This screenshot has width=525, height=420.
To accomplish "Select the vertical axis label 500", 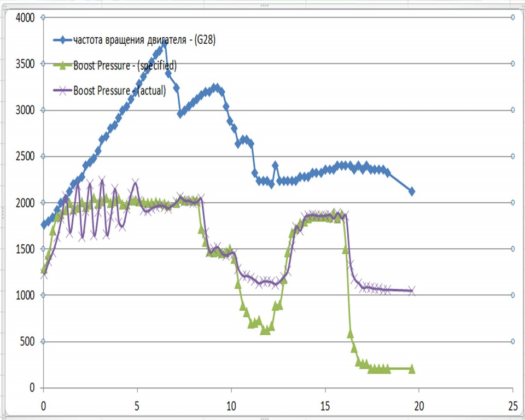I will click(27, 341).
